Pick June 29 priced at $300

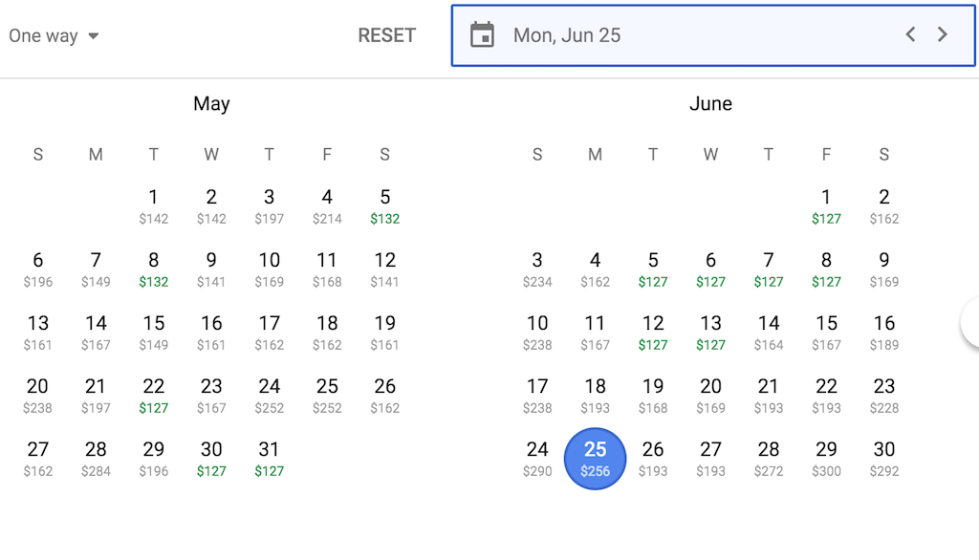point(826,459)
